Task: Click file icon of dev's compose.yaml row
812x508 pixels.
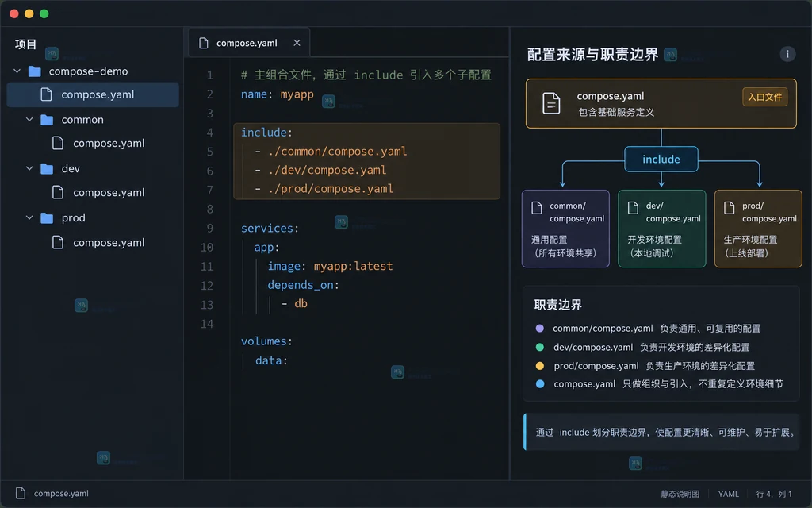Action: coord(58,192)
